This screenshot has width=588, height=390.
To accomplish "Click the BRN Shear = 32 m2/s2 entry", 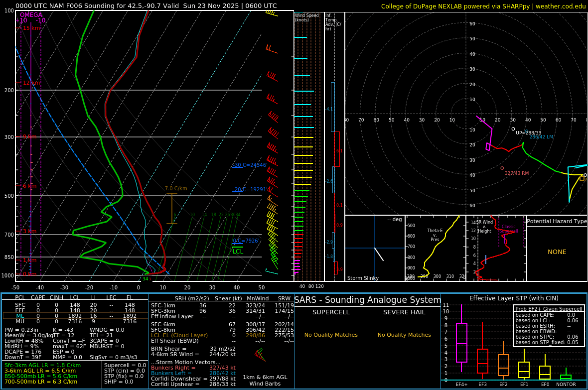I will coord(193,349).
